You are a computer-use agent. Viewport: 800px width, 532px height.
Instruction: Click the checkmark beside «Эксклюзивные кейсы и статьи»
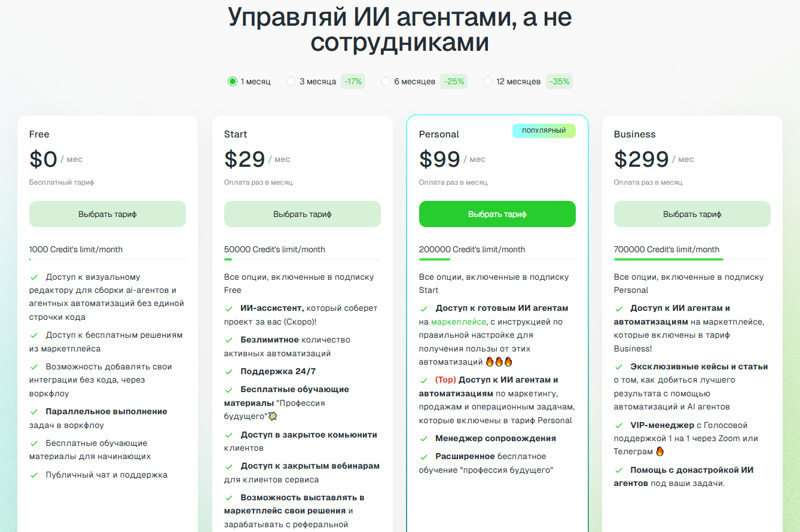point(619,365)
